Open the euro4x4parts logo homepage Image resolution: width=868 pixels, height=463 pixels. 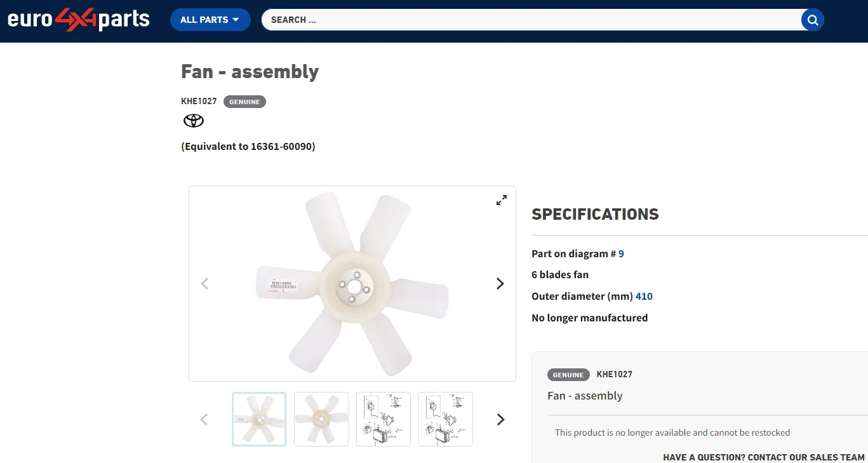click(x=79, y=20)
